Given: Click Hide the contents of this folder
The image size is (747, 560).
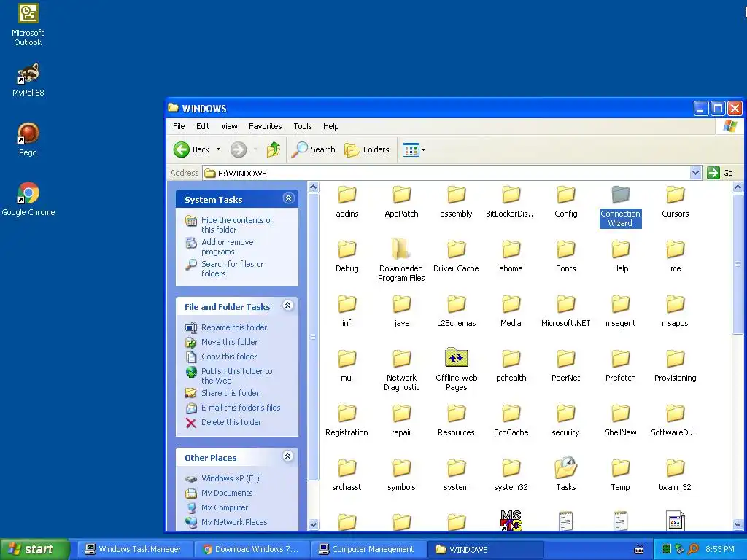Looking at the screenshot, I should pos(237,225).
